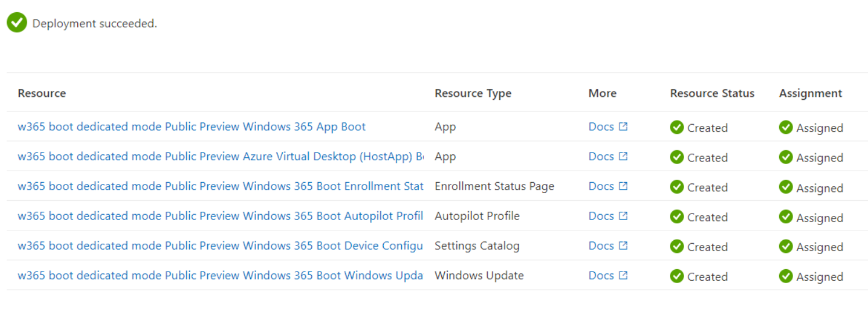
Task: Click external-link icon beside Docs in App Boot row
Action: 623,126
